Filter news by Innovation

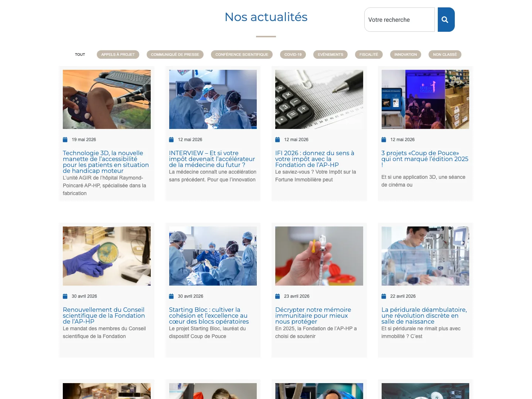click(x=406, y=54)
